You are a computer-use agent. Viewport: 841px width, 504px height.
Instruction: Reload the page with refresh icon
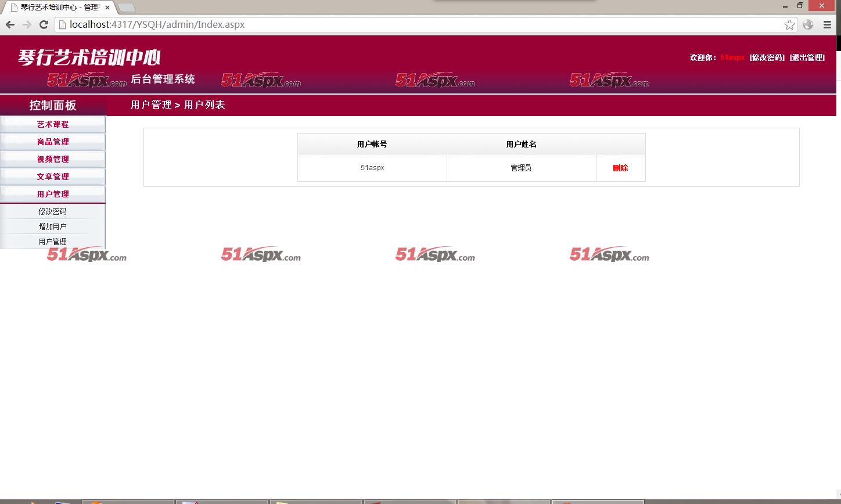coord(44,24)
